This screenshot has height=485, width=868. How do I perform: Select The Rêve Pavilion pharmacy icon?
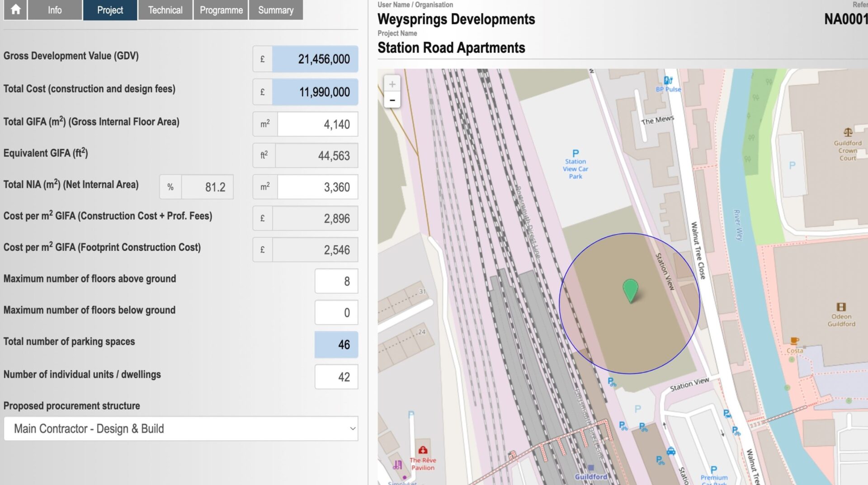click(423, 450)
